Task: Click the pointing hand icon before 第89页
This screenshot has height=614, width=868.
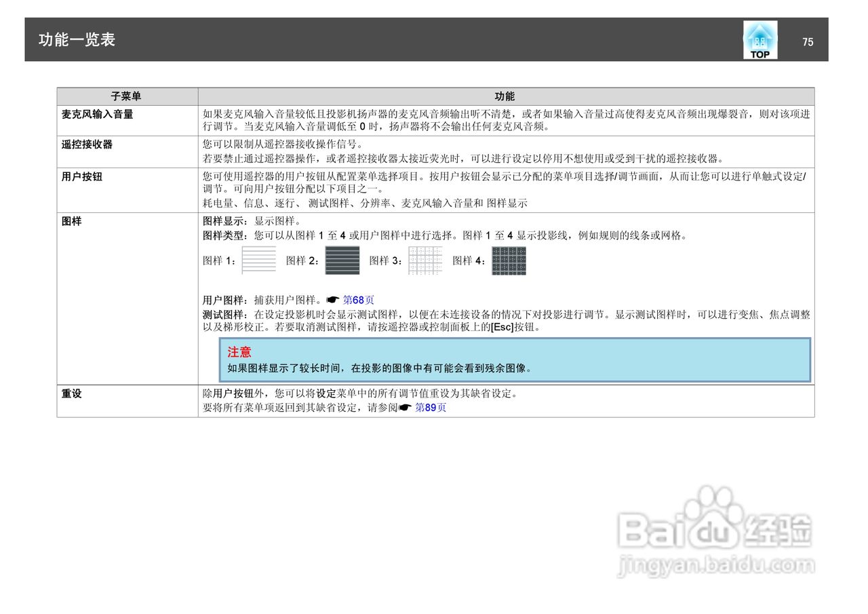Action: tap(405, 408)
